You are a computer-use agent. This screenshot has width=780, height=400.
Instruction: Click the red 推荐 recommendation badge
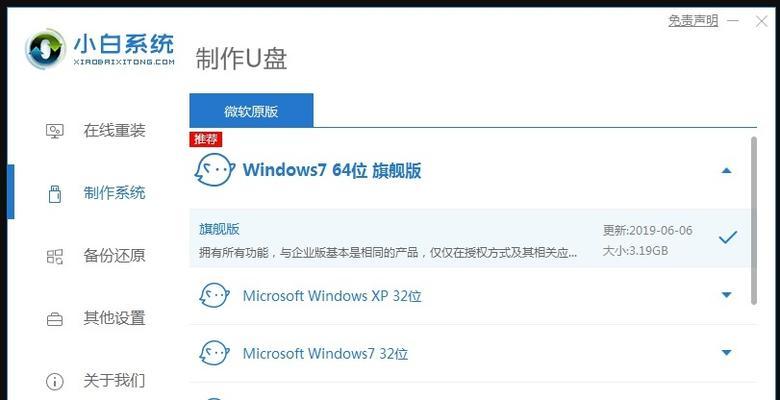pyautogui.click(x=205, y=139)
